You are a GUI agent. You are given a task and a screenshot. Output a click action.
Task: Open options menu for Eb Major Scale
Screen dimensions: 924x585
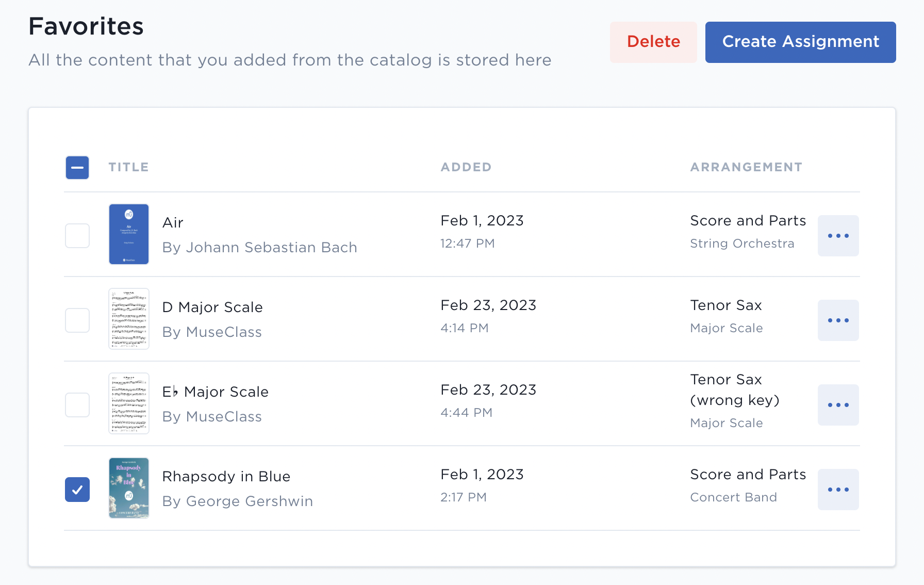pos(838,405)
